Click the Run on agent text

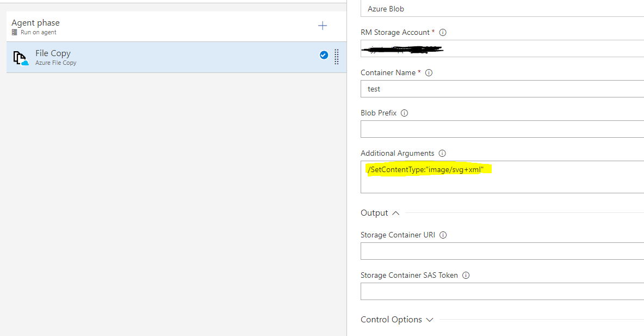point(39,33)
